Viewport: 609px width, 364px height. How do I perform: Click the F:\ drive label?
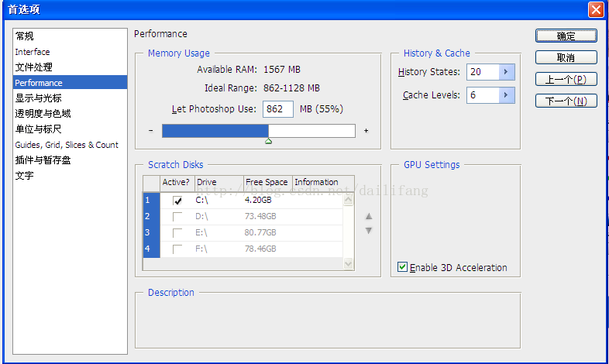click(201, 249)
